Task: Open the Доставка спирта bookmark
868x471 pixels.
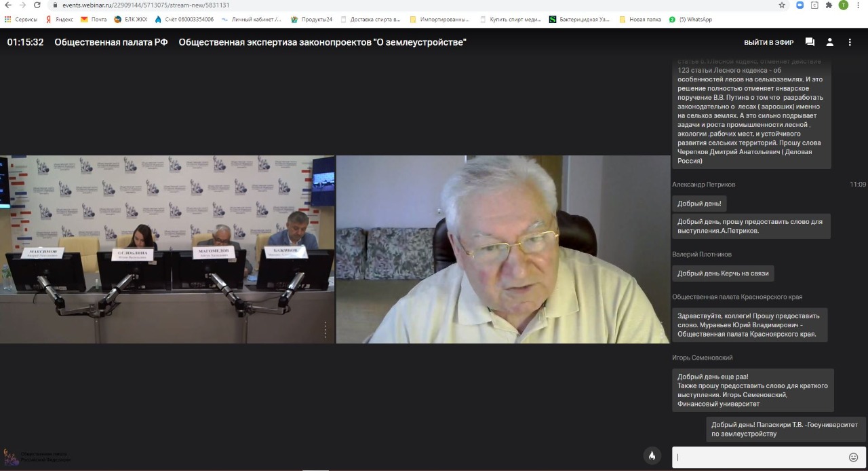Action: [x=370, y=20]
